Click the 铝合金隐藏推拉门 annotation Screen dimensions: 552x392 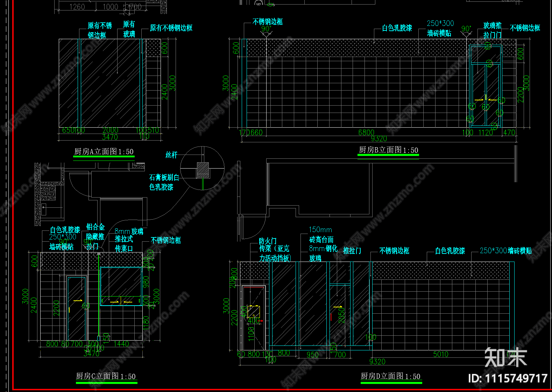point(95,237)
